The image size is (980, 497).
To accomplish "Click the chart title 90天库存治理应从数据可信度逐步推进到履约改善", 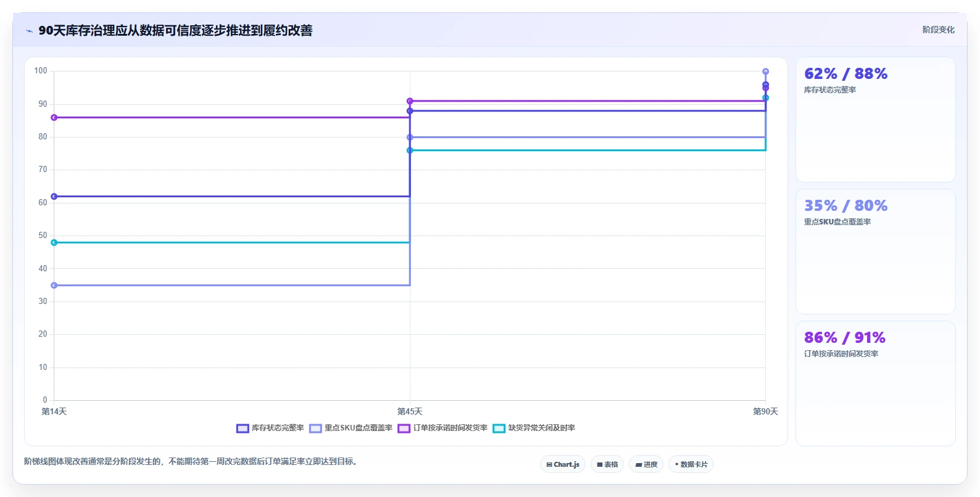I will coord(175,30).
